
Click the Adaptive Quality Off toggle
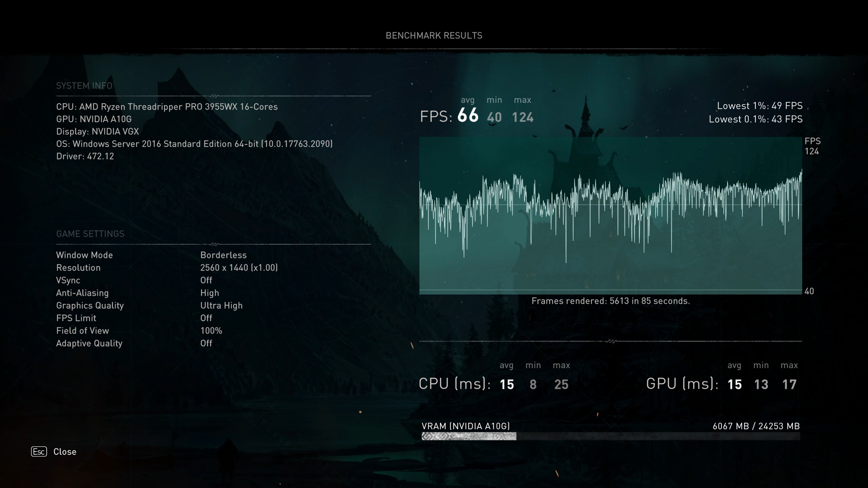tap(206, 343)
